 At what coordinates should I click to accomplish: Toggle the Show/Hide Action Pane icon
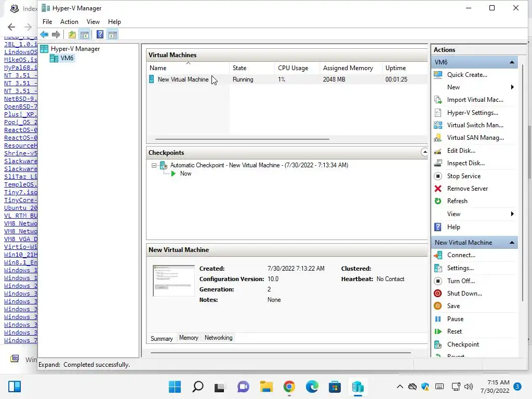pyautogui.click(x=113, y=34)
